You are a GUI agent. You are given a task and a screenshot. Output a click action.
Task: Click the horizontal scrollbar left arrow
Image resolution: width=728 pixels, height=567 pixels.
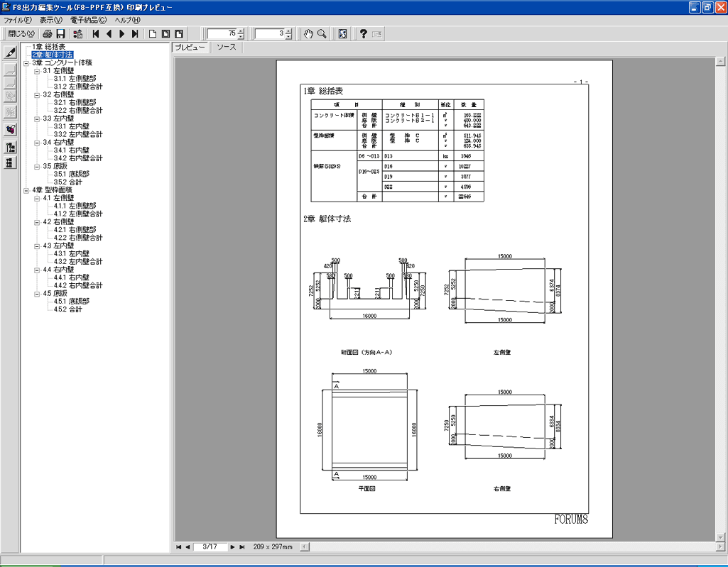pos(304,547)
